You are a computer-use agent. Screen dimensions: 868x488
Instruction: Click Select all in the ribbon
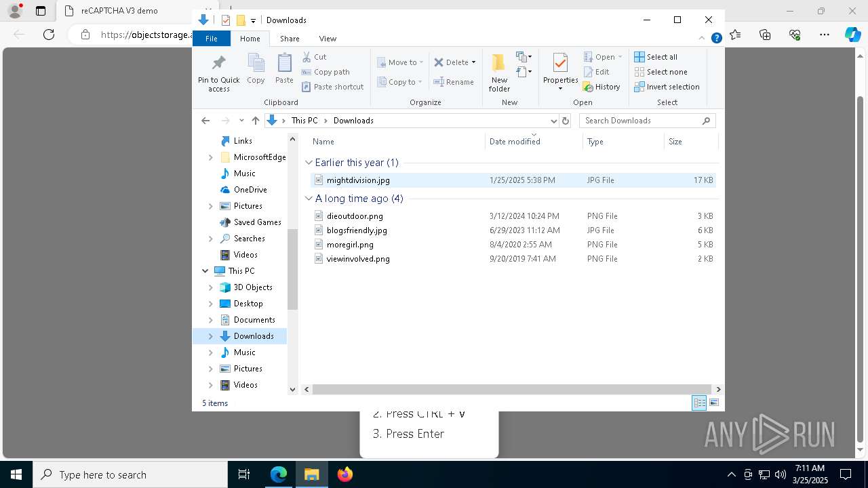coord(656,57)
